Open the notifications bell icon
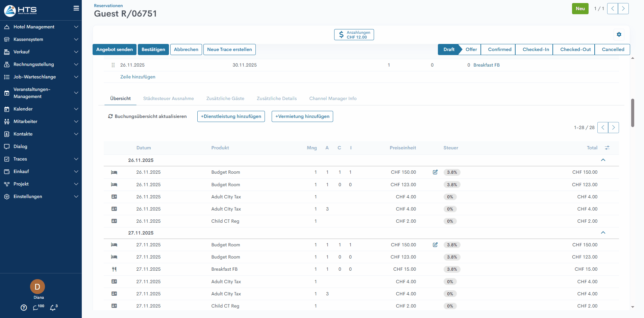The image size is (644, 318). 53,308
